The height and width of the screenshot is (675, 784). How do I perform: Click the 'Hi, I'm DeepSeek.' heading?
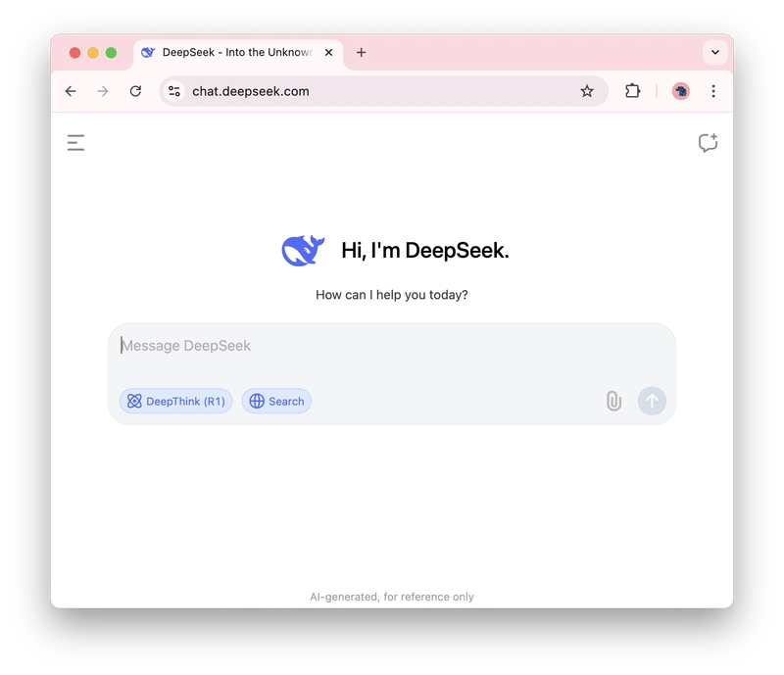click(x=425, y=251)
